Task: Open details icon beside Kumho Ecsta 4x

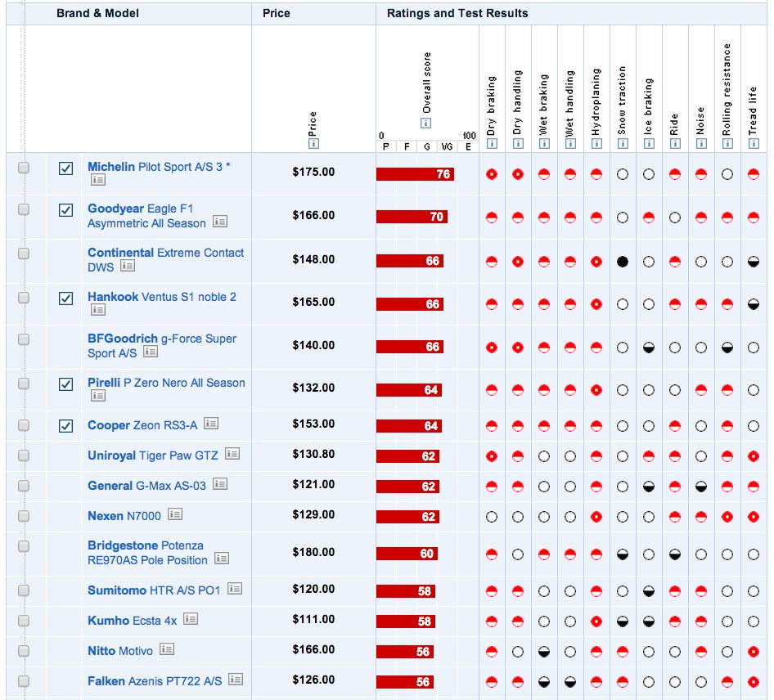Action: [191, 618]
